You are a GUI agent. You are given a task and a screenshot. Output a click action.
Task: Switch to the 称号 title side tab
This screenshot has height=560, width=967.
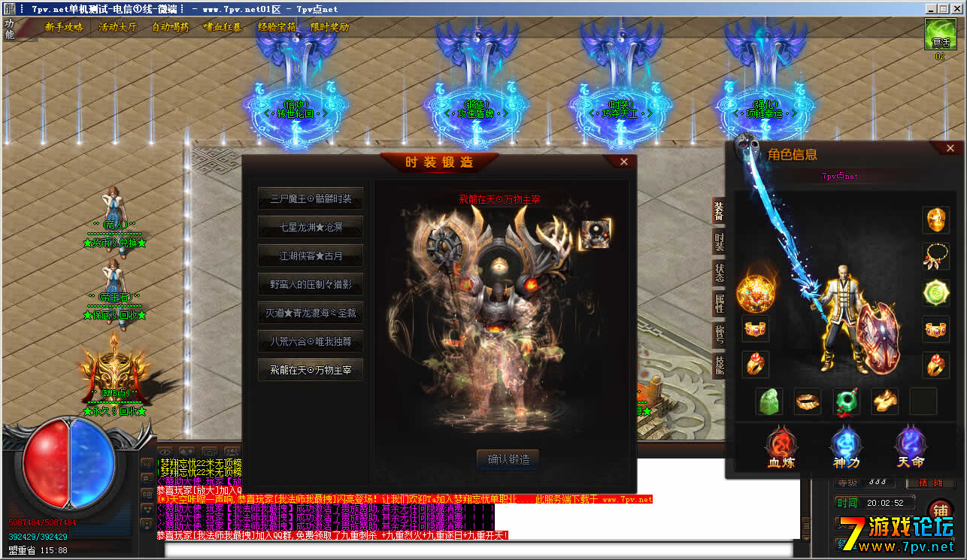[x=719, y=334]
